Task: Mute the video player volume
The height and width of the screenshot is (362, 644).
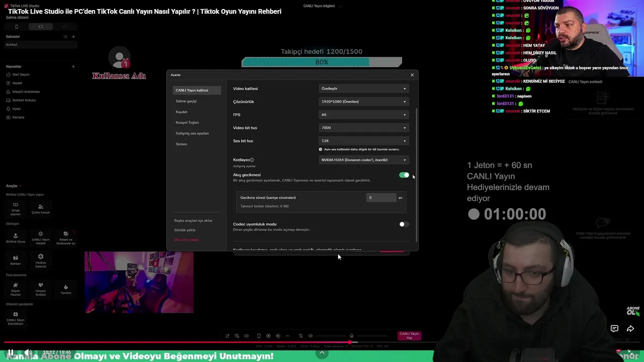Action: tap(28, 352)
